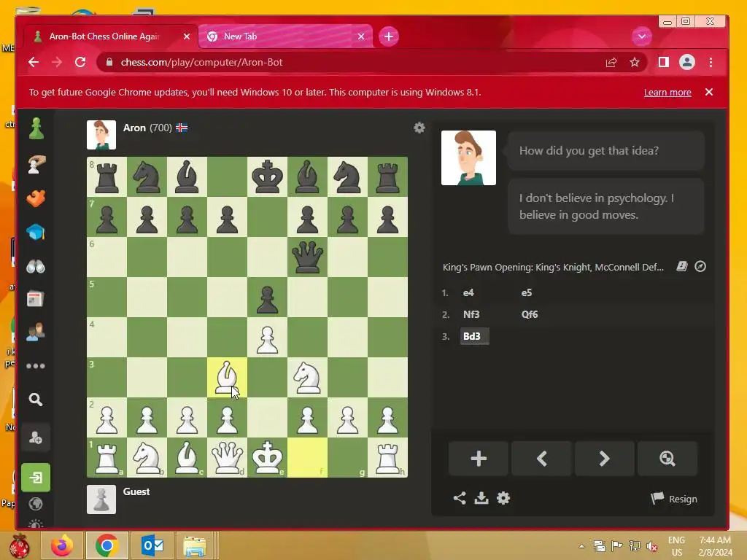Open the language globe icon in sidebar
This screenshot has height=560, width=747.
pyautogui.click(x=36, y=504)
